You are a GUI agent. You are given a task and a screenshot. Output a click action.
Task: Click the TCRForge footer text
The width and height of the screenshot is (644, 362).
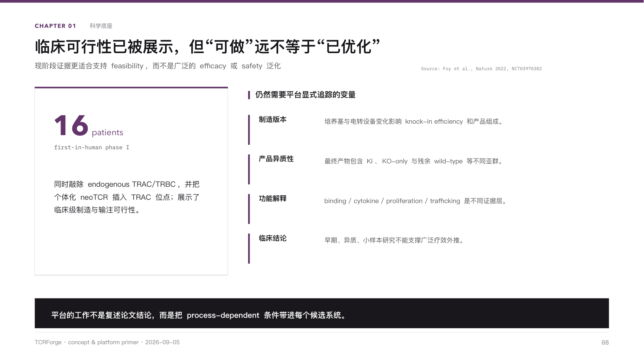[107, 342]
